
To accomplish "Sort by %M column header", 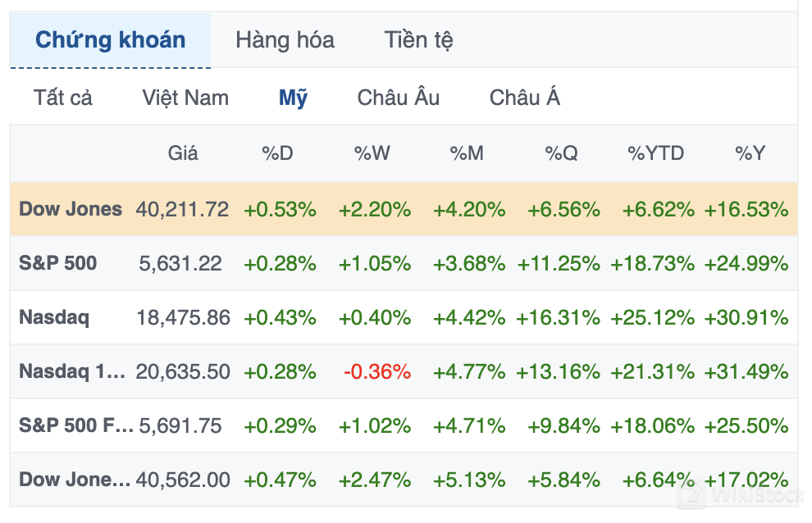I will pyautogui.click(x=467, y=153).
